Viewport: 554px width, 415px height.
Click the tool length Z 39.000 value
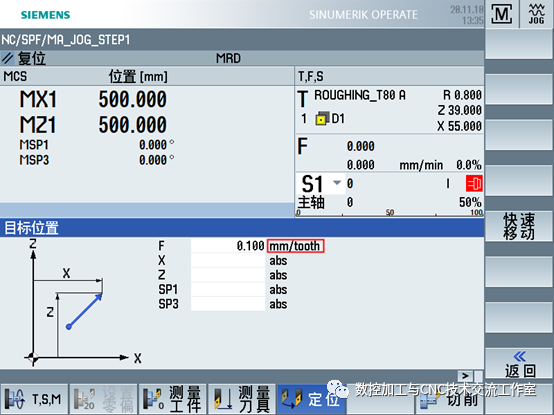click(460, 110)
